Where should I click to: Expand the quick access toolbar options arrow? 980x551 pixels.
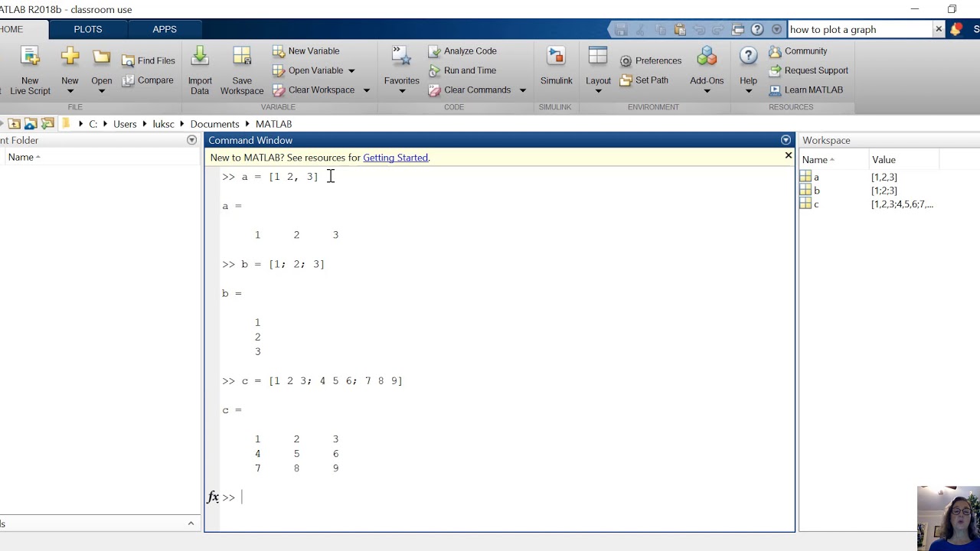pos(776,30)
